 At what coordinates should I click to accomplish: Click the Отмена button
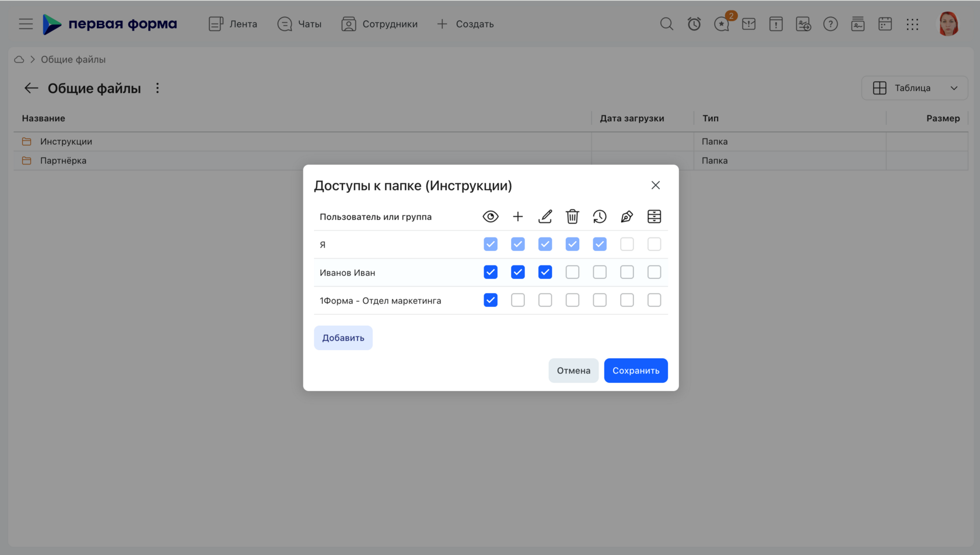573,371
